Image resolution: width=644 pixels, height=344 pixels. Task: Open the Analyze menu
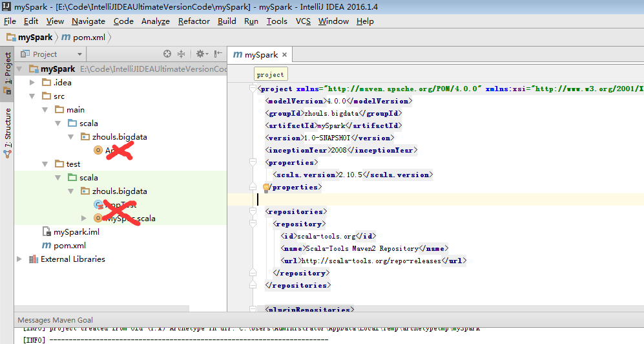point(156,21)
